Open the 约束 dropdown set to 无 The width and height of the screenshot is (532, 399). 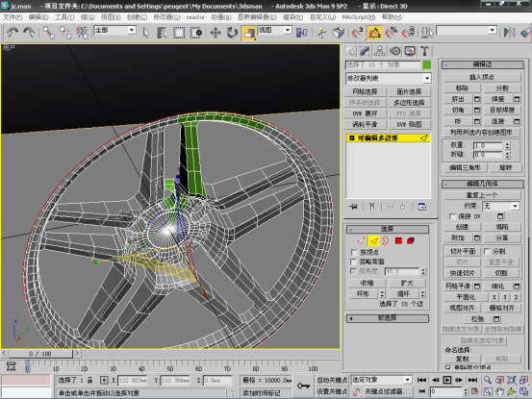pos(501,206)
